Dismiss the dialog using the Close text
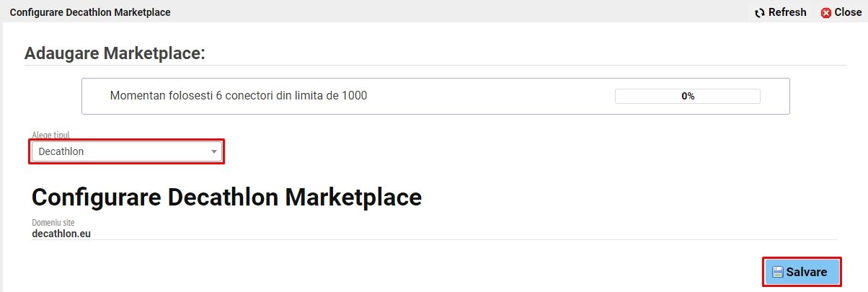868x292 pixels. tap(848, 12)
